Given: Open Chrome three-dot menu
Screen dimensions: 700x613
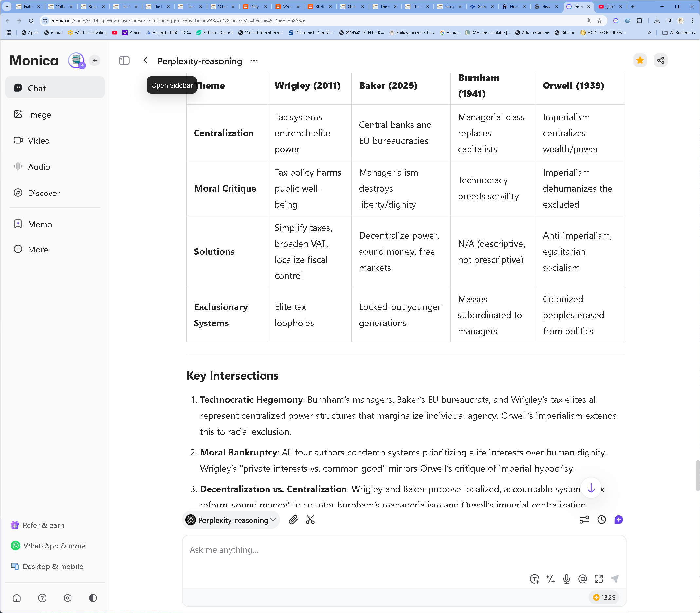Looking at the screenshot, I should (x=692, y=21).
